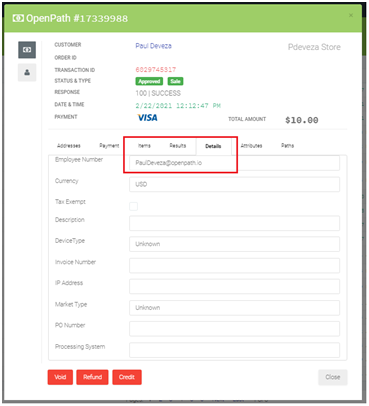Close the OpenPath dialog with the X icon
Image resolution: width=369 pixels, height=406 pixels.
(x=351, y=15)
